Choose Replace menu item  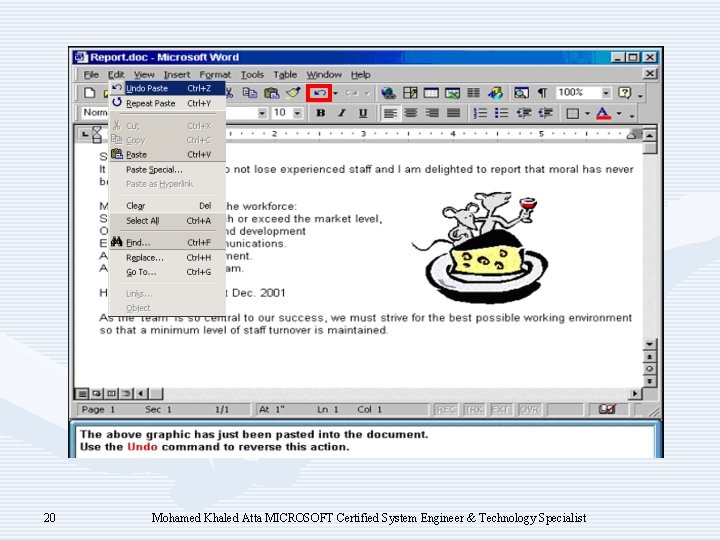pos(168,258)
